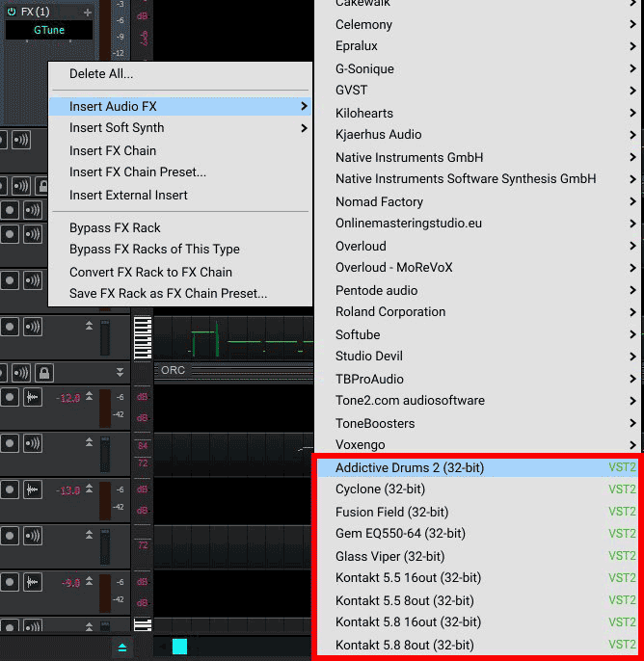Open the GTune effect in FX rack

click(49, 31)
